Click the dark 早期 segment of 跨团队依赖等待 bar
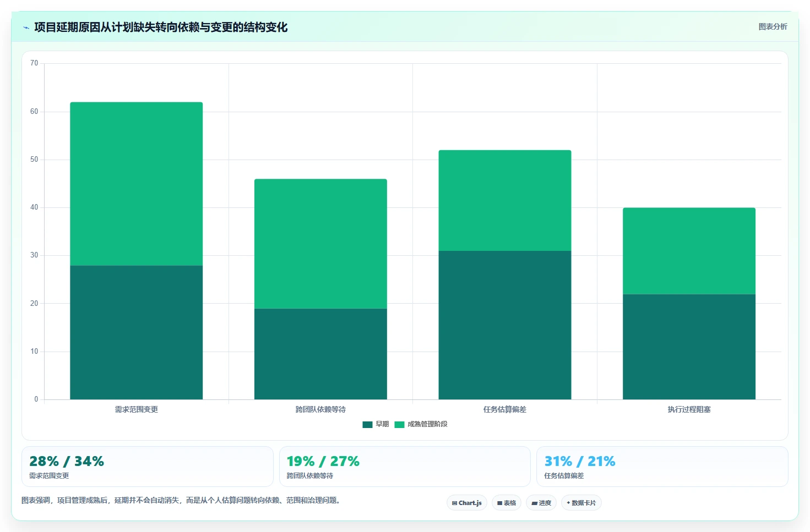Viewport: 810px width, 532px height. [320, 354]
